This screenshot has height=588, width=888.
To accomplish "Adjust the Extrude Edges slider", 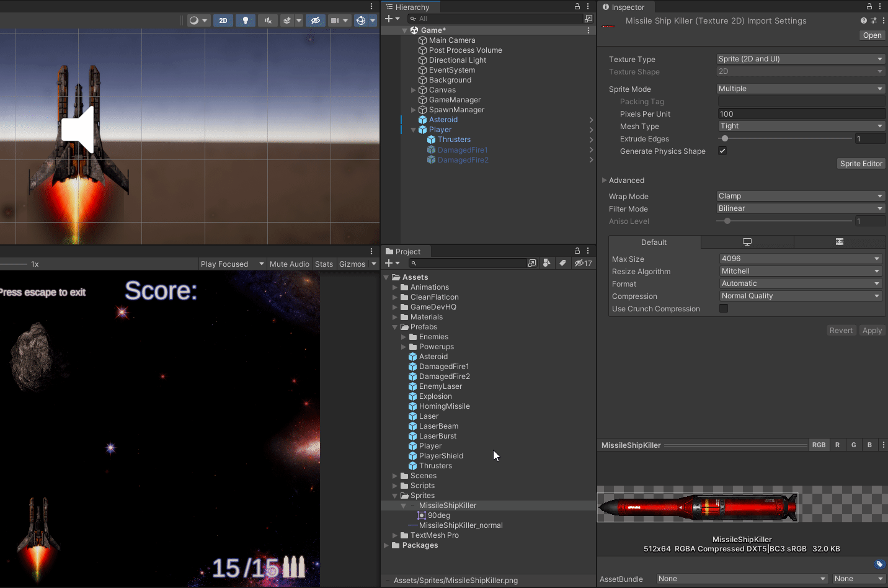I will coord(785,138).
